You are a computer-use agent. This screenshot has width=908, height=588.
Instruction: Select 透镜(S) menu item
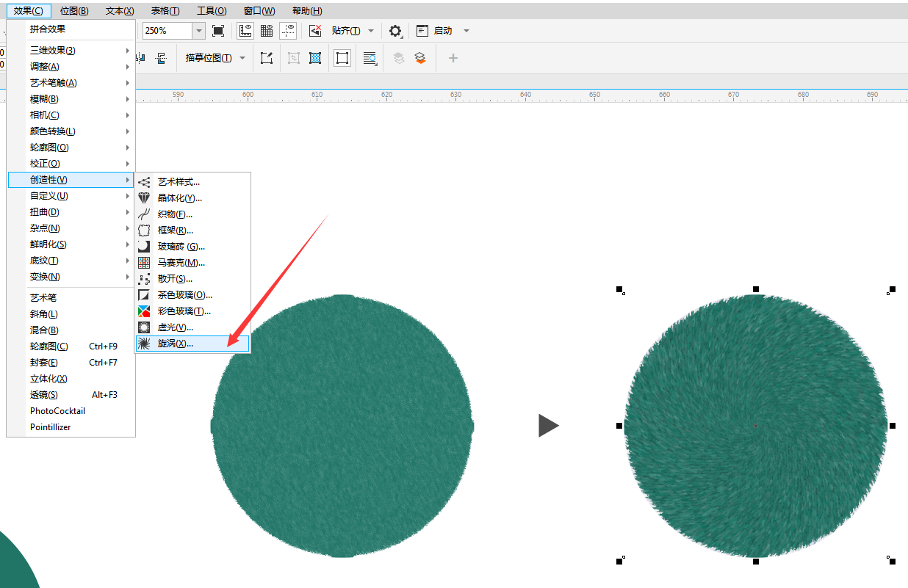pyautogui.click(x=71, y=395)
